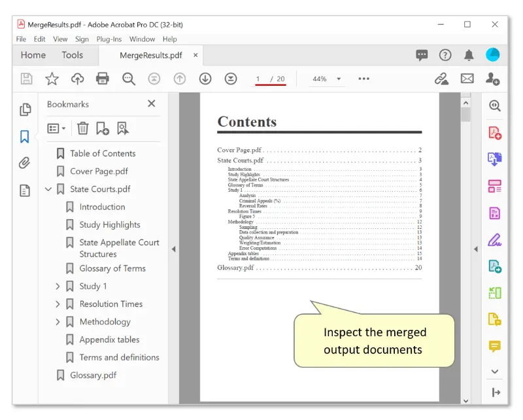This screenshot has width=523, height=420.
Task: Go to the next page arrow
Action: 205,79
